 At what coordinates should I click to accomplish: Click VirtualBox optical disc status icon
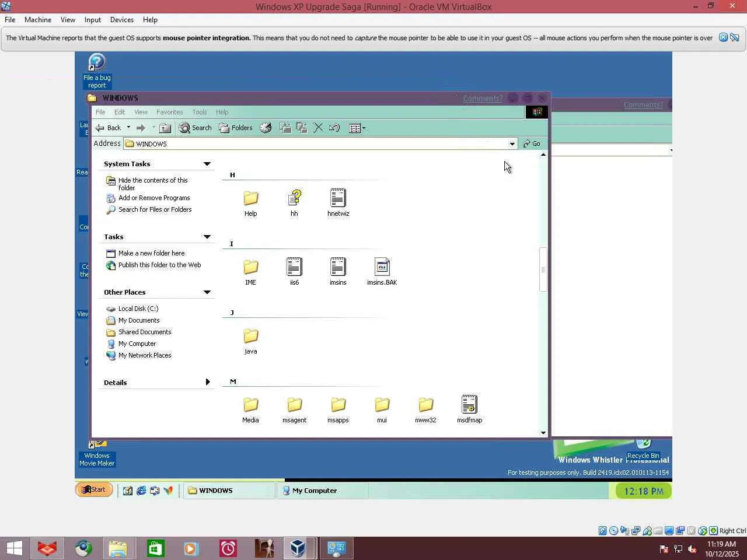click(x=614, y=531)
